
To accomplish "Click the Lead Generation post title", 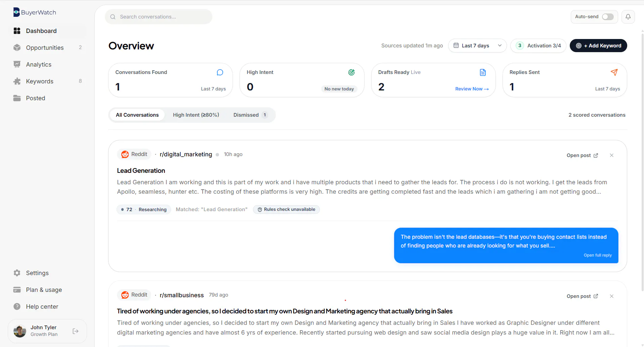I will click(141, 171).
